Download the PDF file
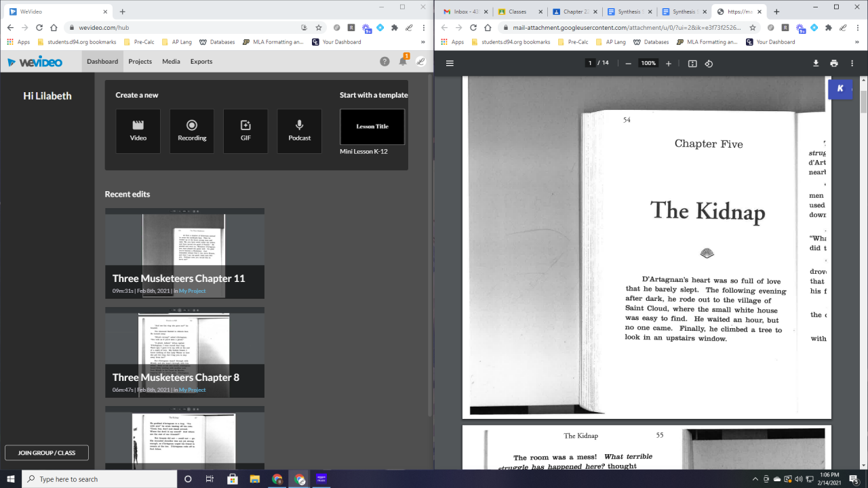The width and height of the screenshot is (868, 488). (816, 63)
